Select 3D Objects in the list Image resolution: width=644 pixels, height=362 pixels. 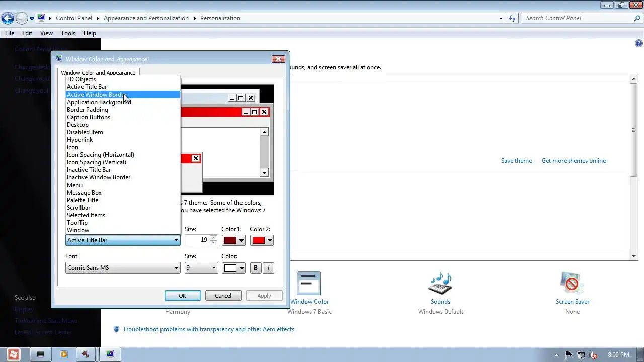[122, 79]
